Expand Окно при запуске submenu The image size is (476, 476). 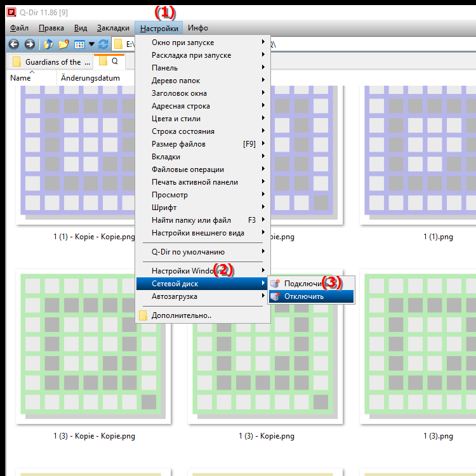[x=203, y=43]
